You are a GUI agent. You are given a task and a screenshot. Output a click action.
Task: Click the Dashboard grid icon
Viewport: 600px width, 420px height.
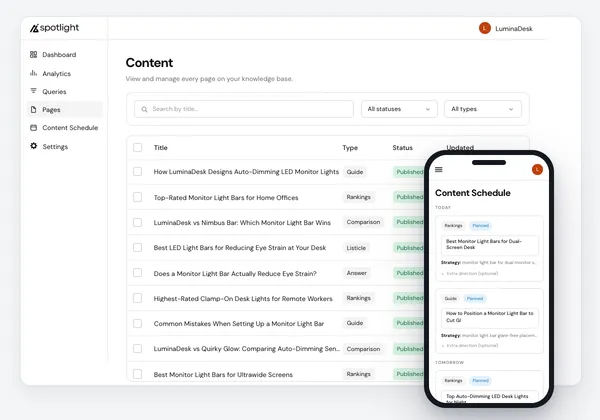point(33,55)
